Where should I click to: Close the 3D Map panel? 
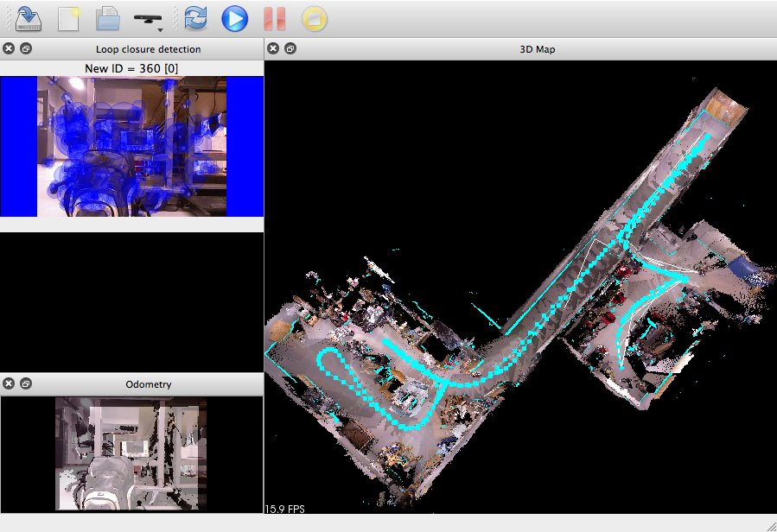point(273,49)
